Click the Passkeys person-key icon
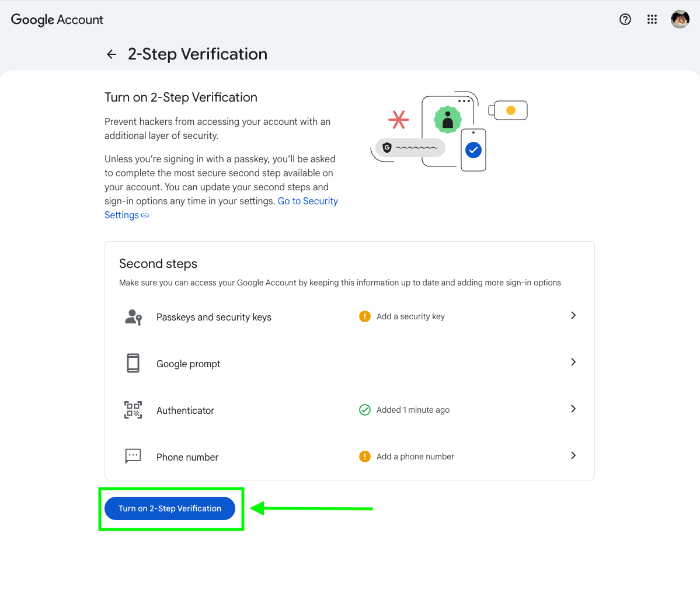Screen dimensions: 700x589 point(133,317)
